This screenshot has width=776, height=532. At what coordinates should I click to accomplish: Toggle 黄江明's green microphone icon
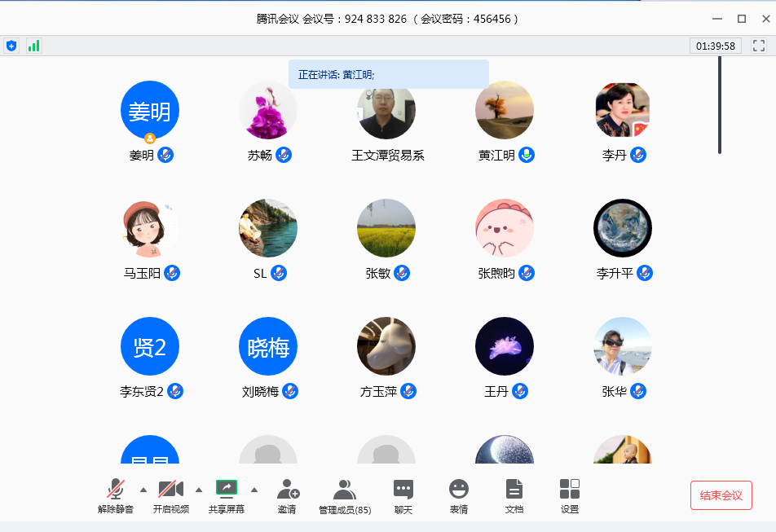tap(527, 155)
